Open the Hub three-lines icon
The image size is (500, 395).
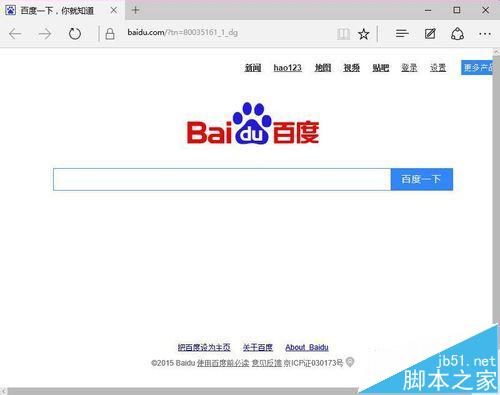(x=402, y=33)
